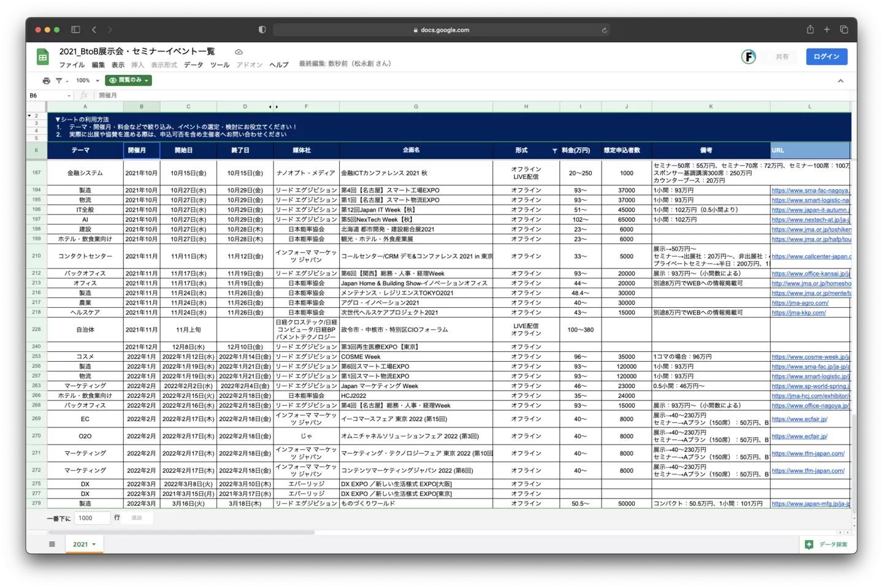
Task: Click the row count input showing 1000
Action: (x=92, y=518)
